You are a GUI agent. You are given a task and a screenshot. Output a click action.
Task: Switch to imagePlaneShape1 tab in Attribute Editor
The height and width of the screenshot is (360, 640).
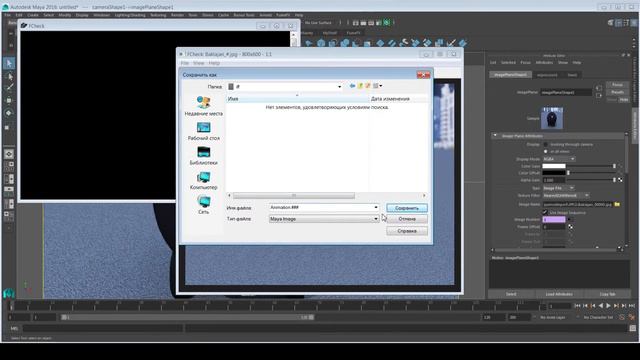coord(510,75)
